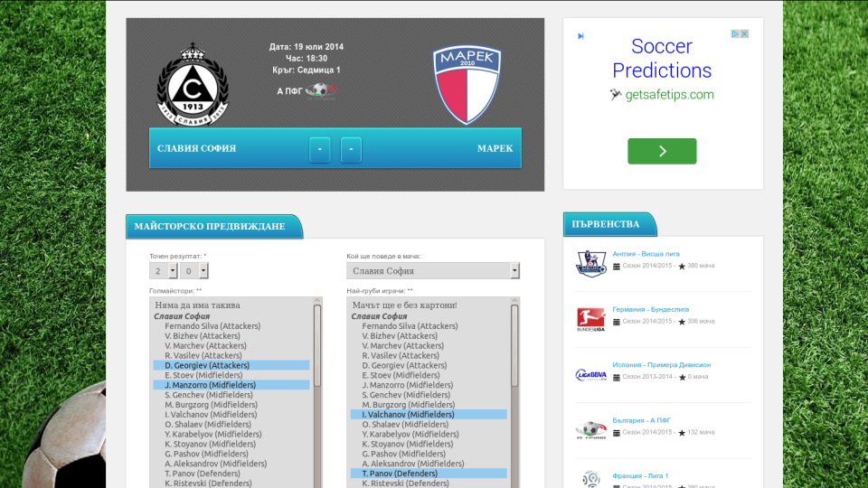Open the Premier League logo icon
This screenshot has width=868, height=488.
click(590, 263)
